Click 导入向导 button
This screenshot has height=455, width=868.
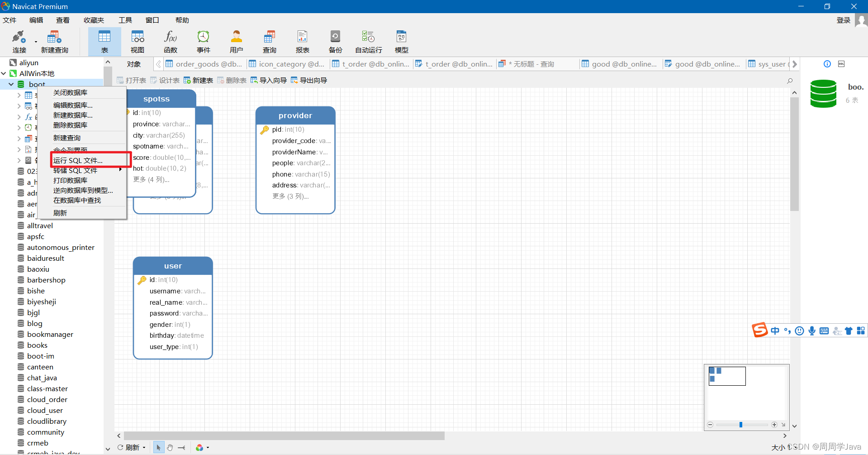click(x=269, y=81)
